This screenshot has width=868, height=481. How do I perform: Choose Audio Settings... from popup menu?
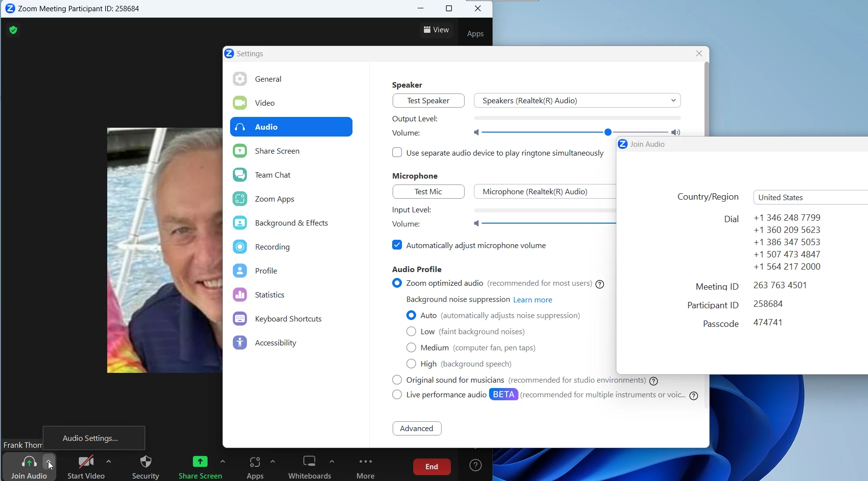click(94, 438)
